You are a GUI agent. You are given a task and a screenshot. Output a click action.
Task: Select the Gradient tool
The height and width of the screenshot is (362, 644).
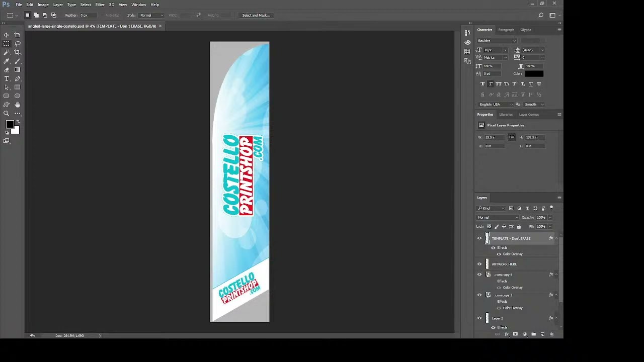point(18,70)
